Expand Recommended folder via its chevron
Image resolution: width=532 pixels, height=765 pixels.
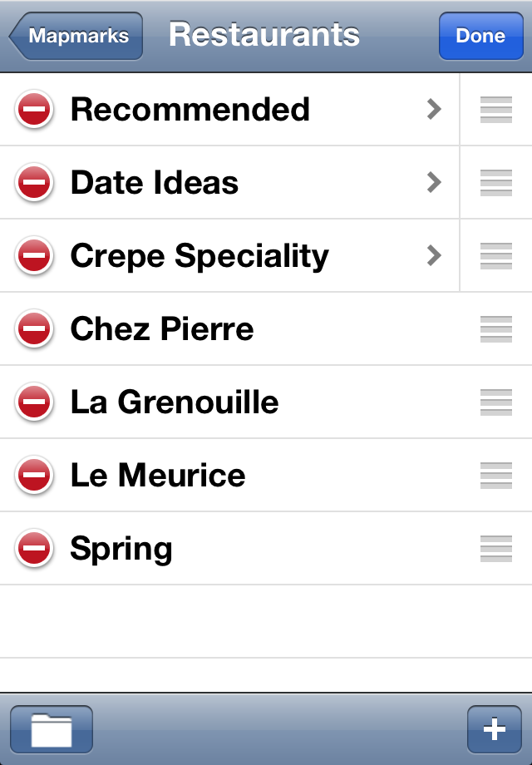tap(434, 109)
